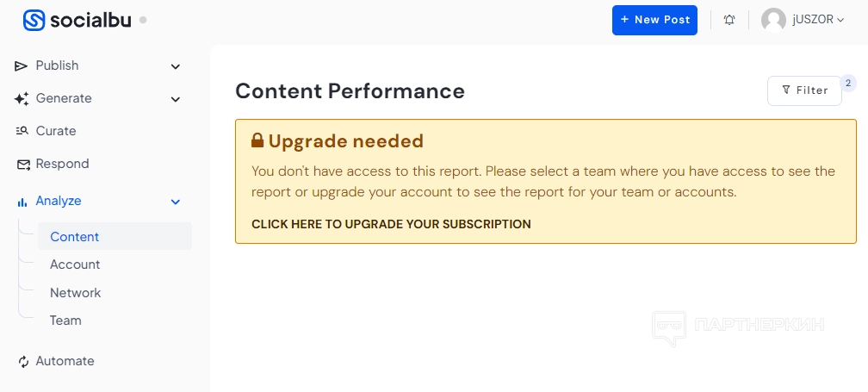Screen dimensions: 868x392
Task: Click the Publish paper-plane icon
Action: click(22, 66)
